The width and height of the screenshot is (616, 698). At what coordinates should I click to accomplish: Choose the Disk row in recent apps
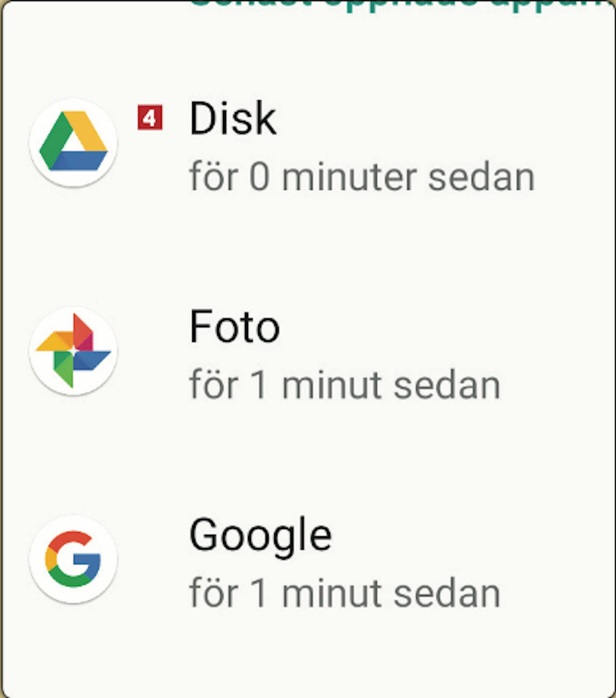(308, 143)
